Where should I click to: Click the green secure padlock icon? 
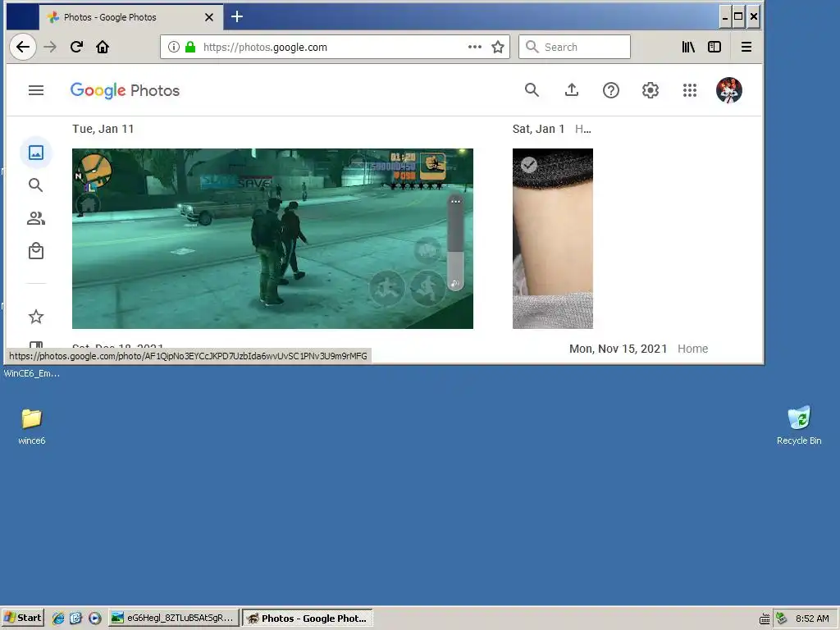[190, 47]
